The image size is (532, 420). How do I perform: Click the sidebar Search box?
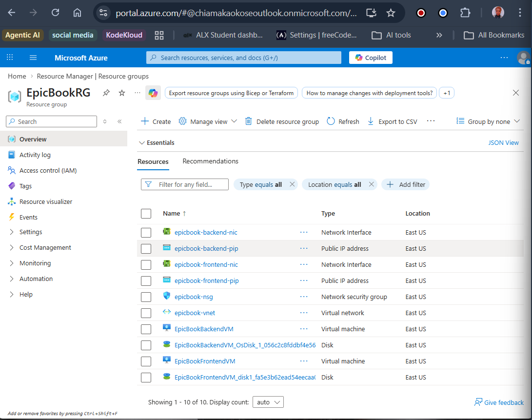pos(52,121)
